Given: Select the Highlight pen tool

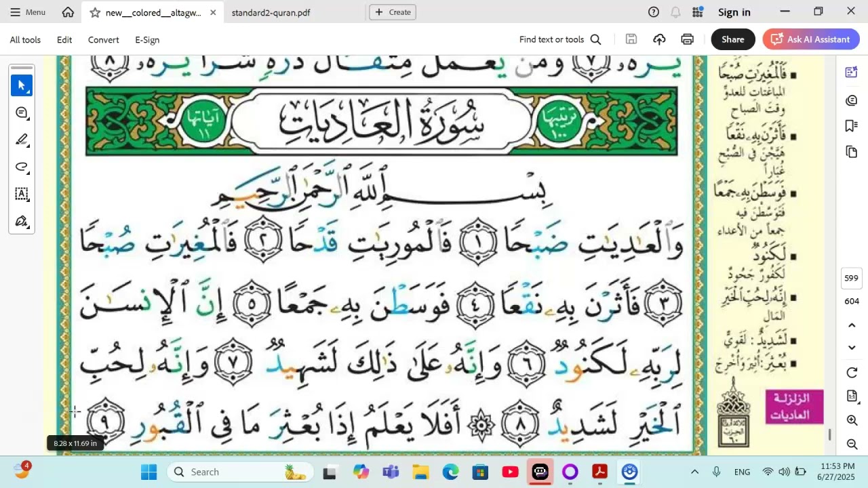Looking at the screenshot, I should click(22, 140).
